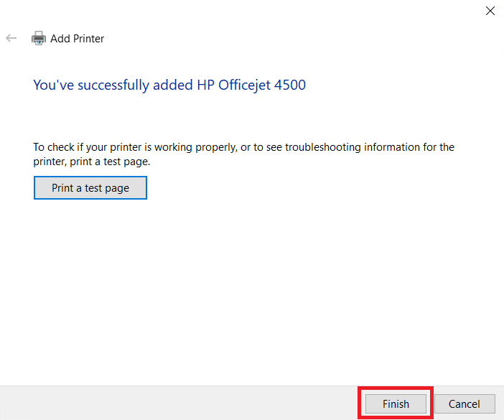
Task: Click "To check if your printer" sentence start
Action: [x=75, y=147]
